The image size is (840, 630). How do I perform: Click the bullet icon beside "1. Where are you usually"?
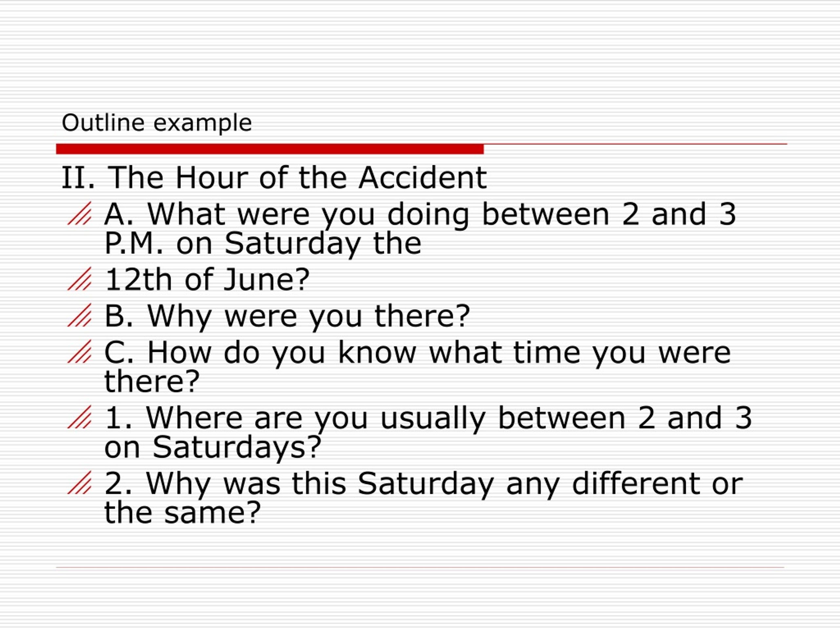point(79,417)
